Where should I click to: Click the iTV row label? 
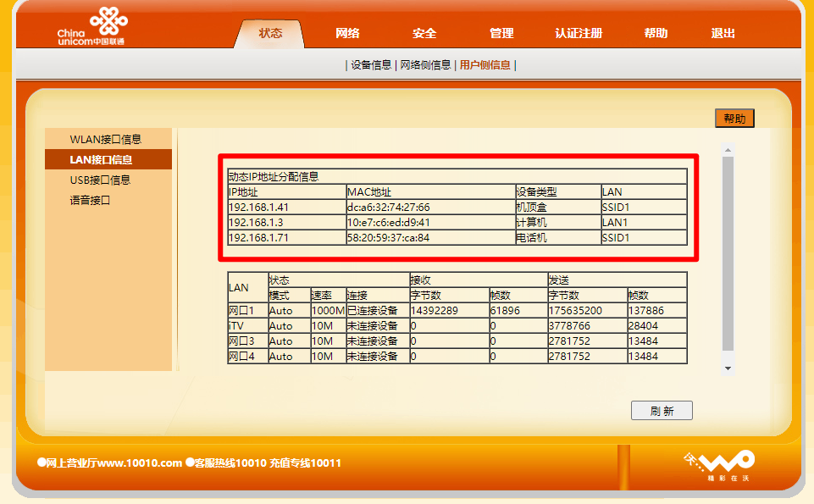pyautogui.click(x=236, y=326)
